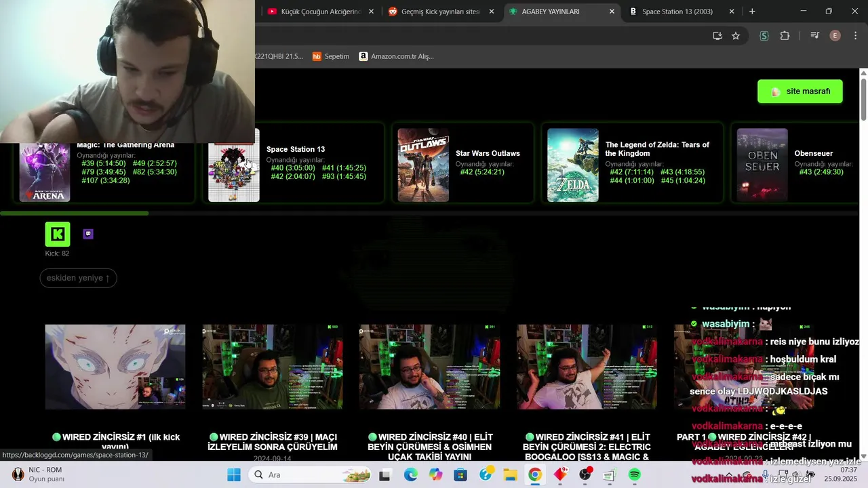Open Magic Arena stream #82 (5:34:30)
The height and width of the screenshot is (488, 868).
(155, 172)
